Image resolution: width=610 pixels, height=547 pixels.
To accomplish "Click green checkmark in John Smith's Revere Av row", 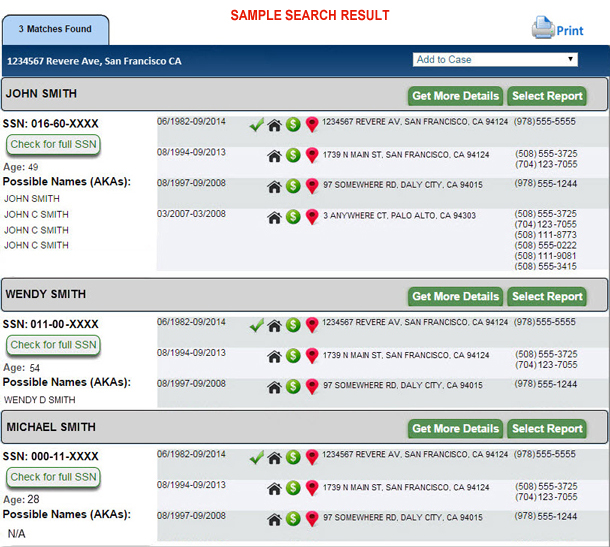I will click(257, 124).
